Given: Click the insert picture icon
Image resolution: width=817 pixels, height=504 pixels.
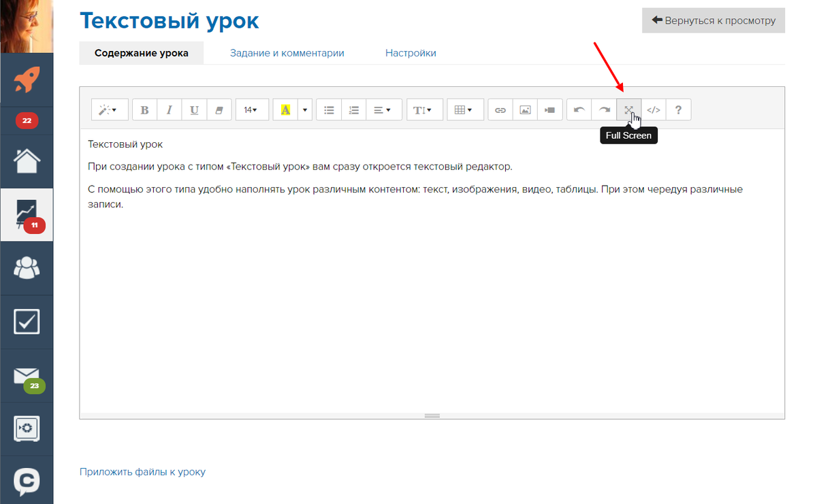Looking at the screenshot, I should (x=525, y=110).
